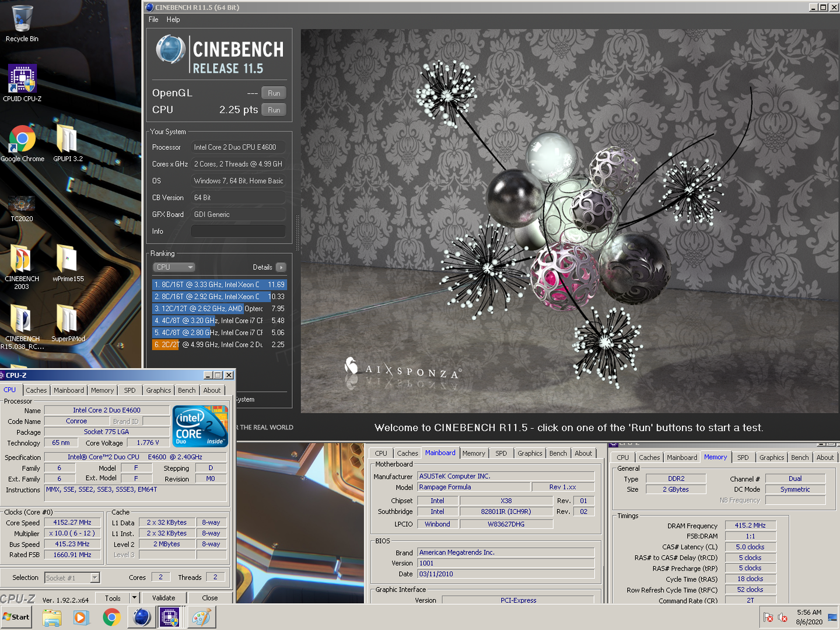Screen dimensions: 840x630
Task: Switch to the Bench tab in the CPU-Z CPU window
Action: [187, 390]
